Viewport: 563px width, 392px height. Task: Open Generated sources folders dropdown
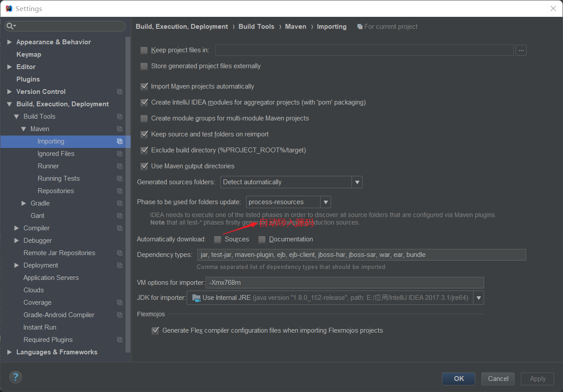[x=357, y=182]
